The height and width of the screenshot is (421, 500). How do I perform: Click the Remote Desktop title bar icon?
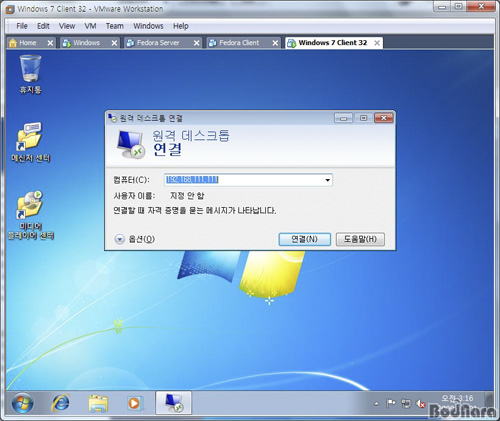(x=112, y=118)
